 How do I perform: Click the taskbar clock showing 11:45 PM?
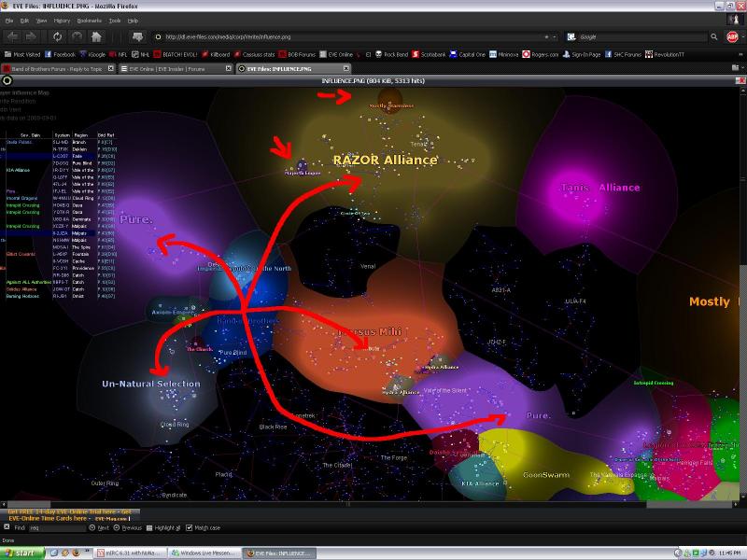[x=731, y=553]
